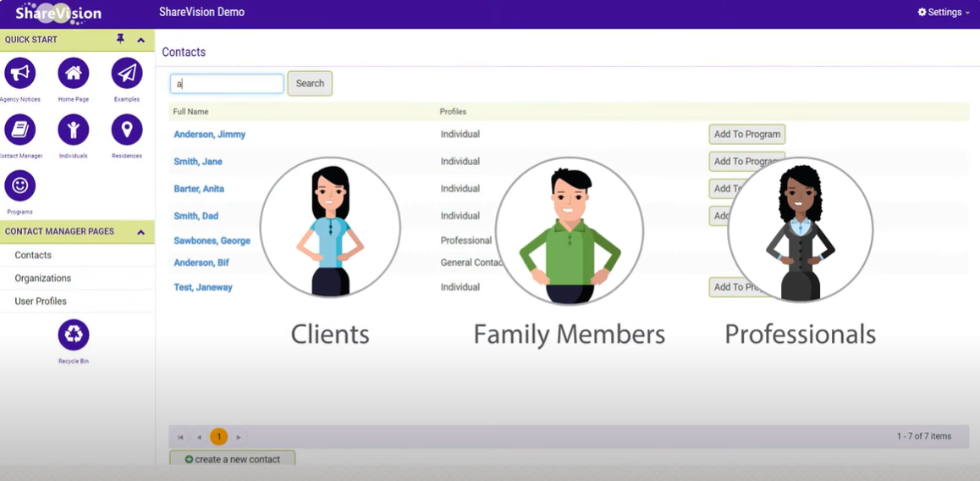This screenshot has height=481, width=980.
Task: Click create a new contact button
Action: 233,459
